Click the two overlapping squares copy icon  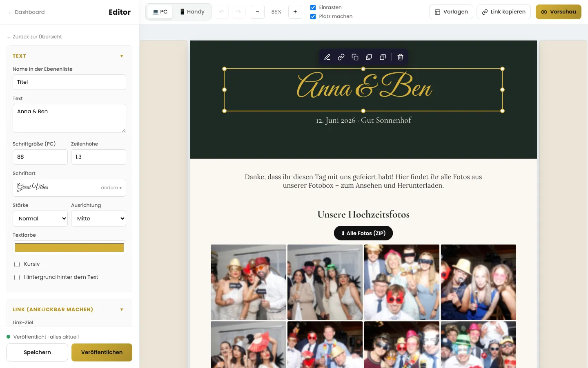click(355, 57)
